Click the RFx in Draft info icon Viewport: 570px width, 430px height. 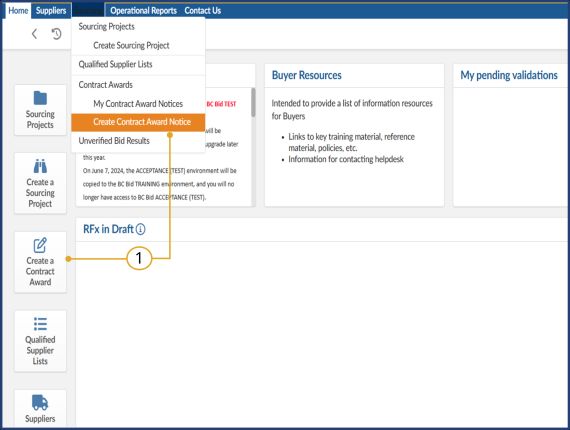click(140, 229)
